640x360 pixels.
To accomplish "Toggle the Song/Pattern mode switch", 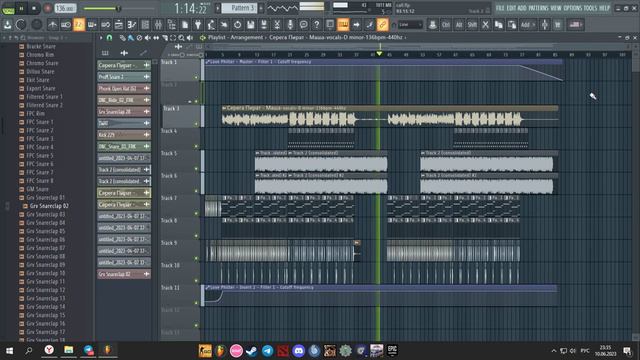I will click(x=8, y=8).
